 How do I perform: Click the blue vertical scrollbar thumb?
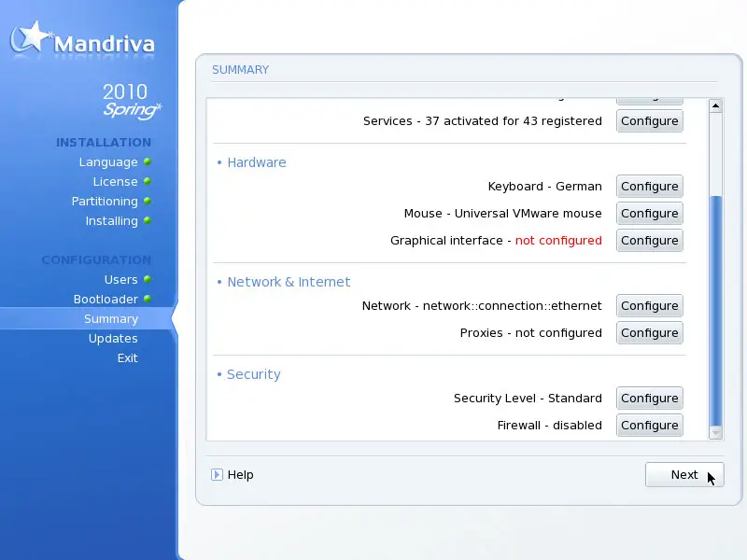tap(715, 311)
